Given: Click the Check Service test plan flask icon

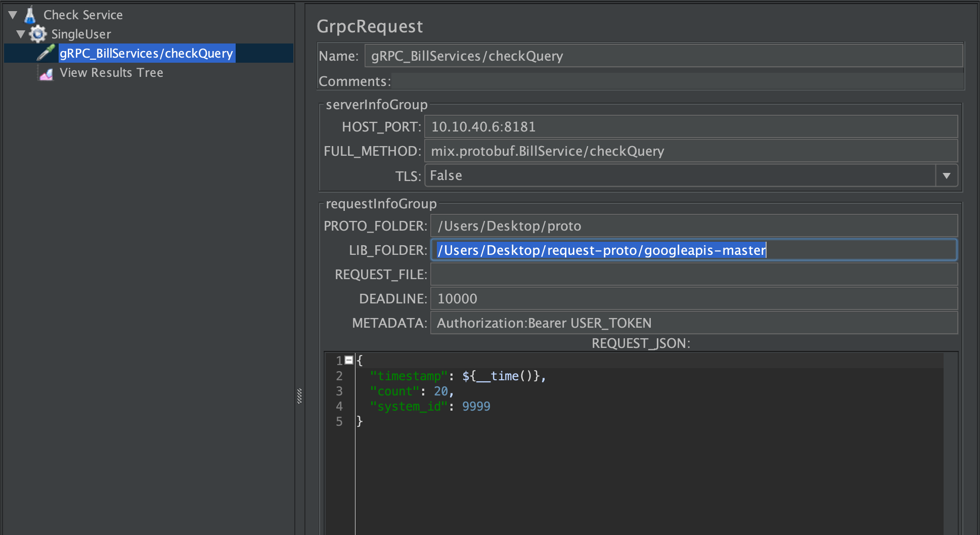Looking at the screenshot, I should point(30,15).
